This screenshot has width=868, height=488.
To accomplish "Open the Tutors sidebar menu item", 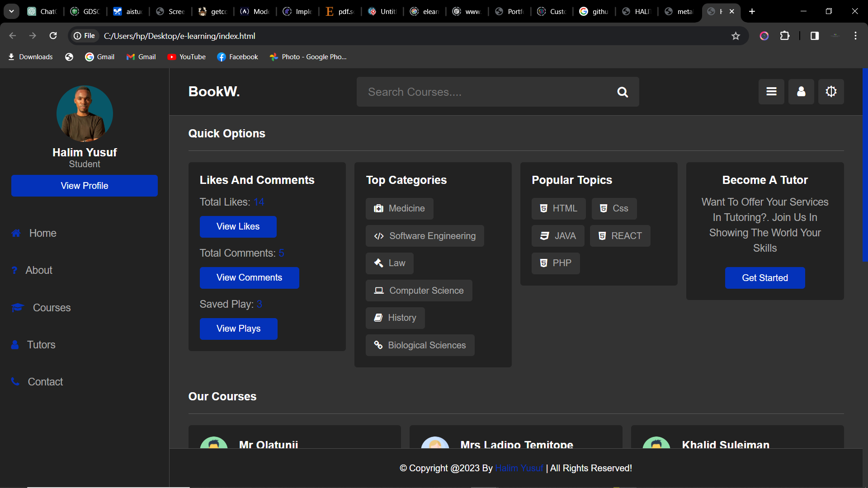I will tap(41, 345).
